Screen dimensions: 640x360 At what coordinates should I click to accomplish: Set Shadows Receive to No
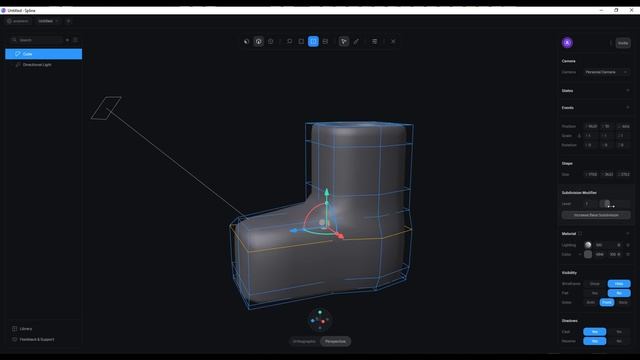tap(619, 341)
